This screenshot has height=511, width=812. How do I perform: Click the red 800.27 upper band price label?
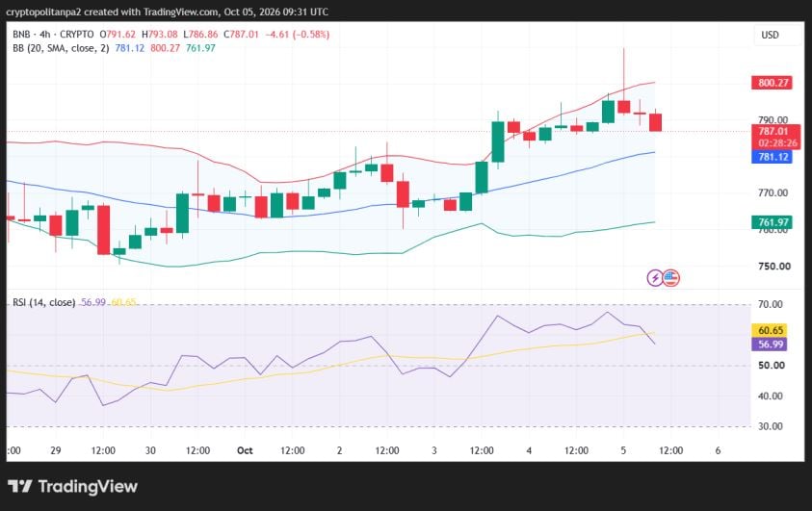pos(773,83)
